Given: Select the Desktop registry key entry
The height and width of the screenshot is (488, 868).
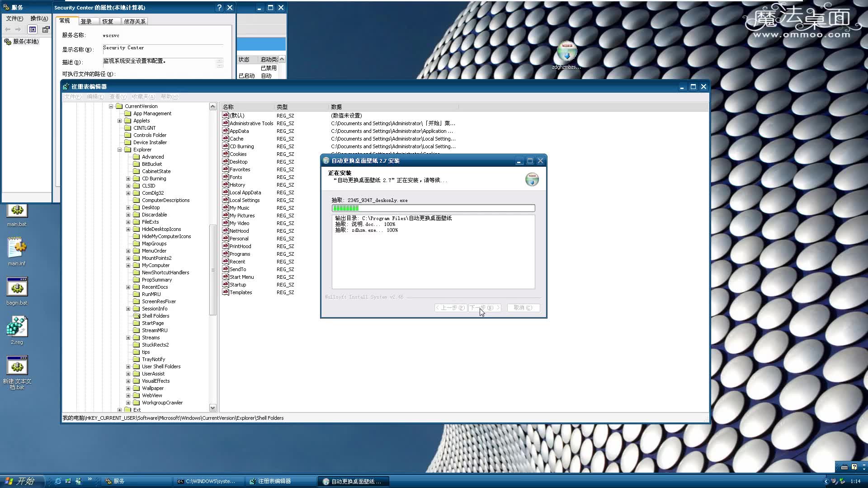Looking at the screenshot, I should click(238, 161).
